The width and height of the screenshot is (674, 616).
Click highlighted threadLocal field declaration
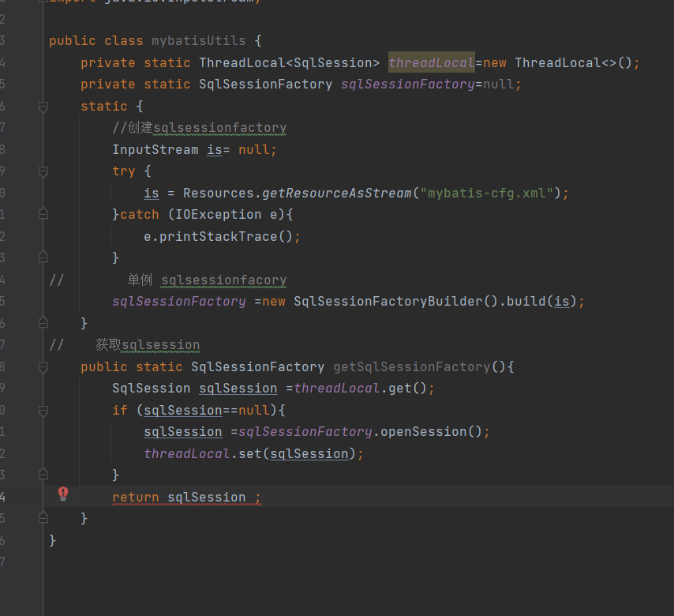[x=432, y=63]
